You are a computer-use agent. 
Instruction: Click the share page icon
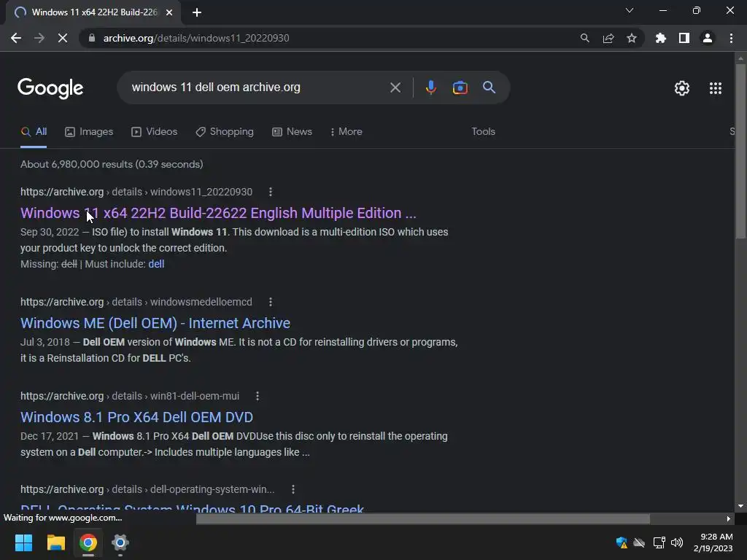[x=608, y=38]
